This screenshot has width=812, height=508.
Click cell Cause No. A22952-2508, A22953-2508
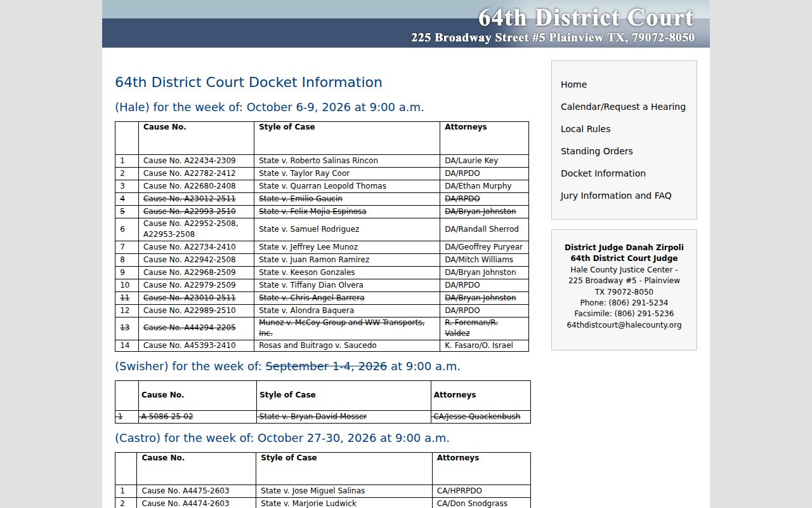pos(196,229)
